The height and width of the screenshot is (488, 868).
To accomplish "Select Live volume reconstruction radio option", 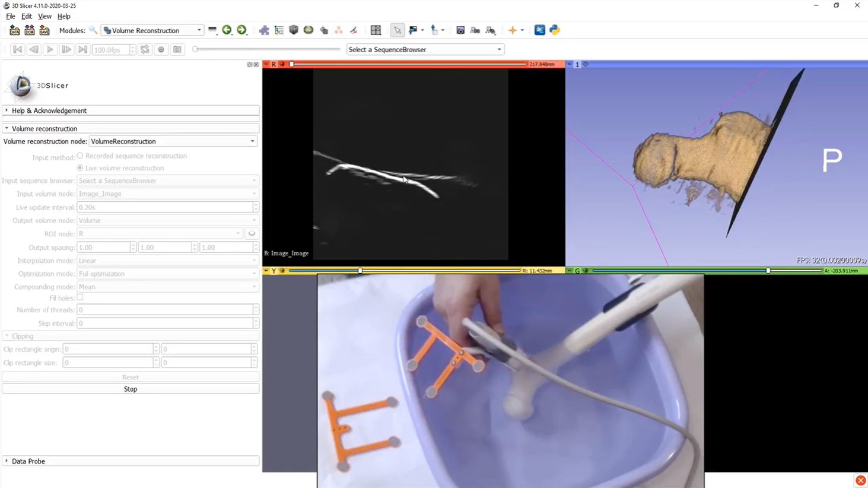I will pos(80,168).
